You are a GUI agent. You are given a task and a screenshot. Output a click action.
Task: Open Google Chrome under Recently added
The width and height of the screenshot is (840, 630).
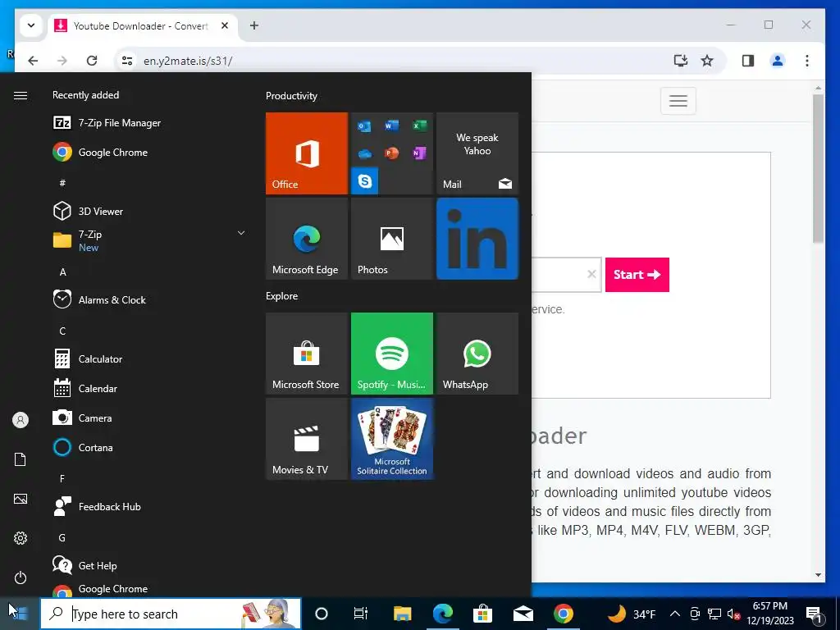(150, 152)
